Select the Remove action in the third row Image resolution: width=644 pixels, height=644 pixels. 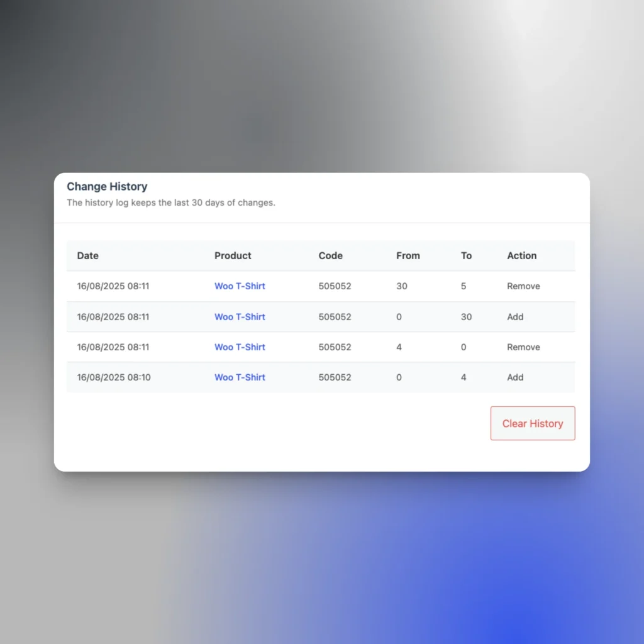523,347
